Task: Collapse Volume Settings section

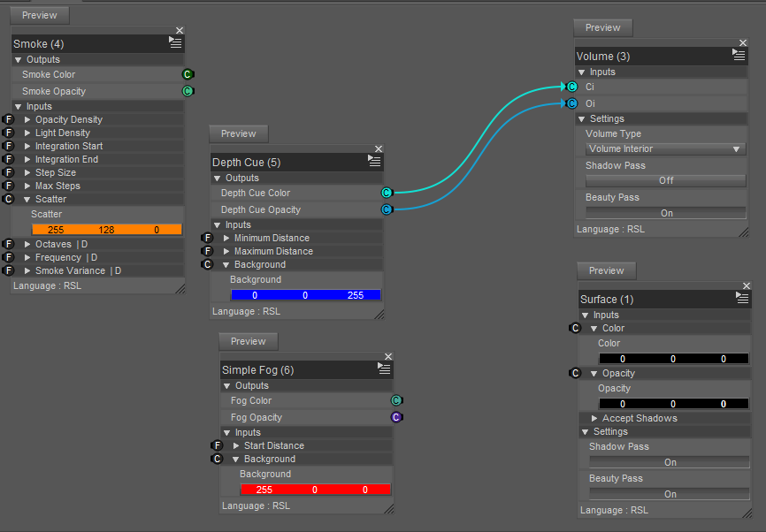Action: click(581, 119)
